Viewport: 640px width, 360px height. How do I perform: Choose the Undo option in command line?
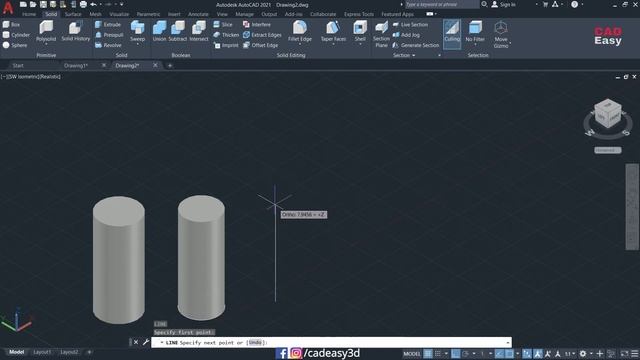255,342
